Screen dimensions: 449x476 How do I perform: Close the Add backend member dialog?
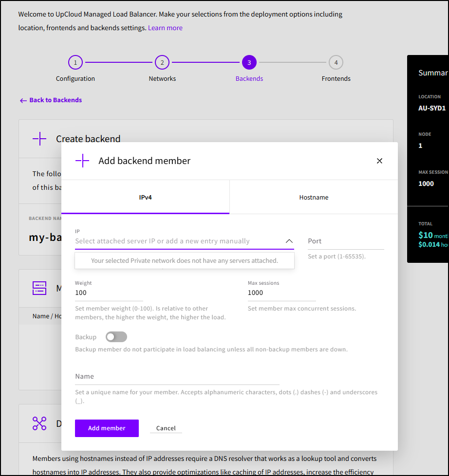pos(379,161)
